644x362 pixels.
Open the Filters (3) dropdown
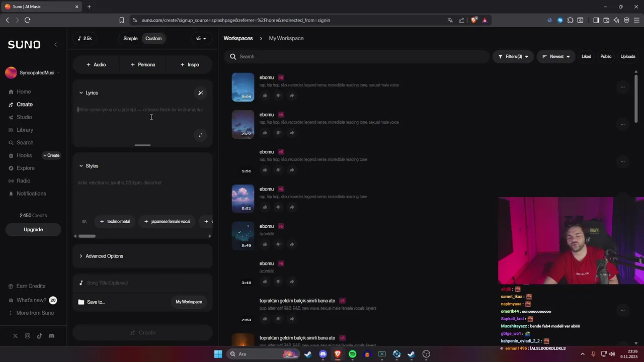point(513,57)
